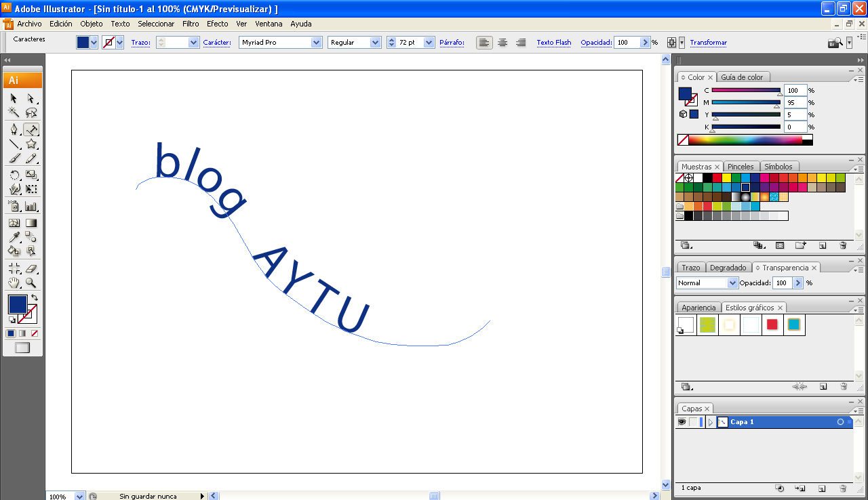The width and height of the screenshot is (868, 500).
Task: Align paragraph text to the left
Action: [484, 42]
